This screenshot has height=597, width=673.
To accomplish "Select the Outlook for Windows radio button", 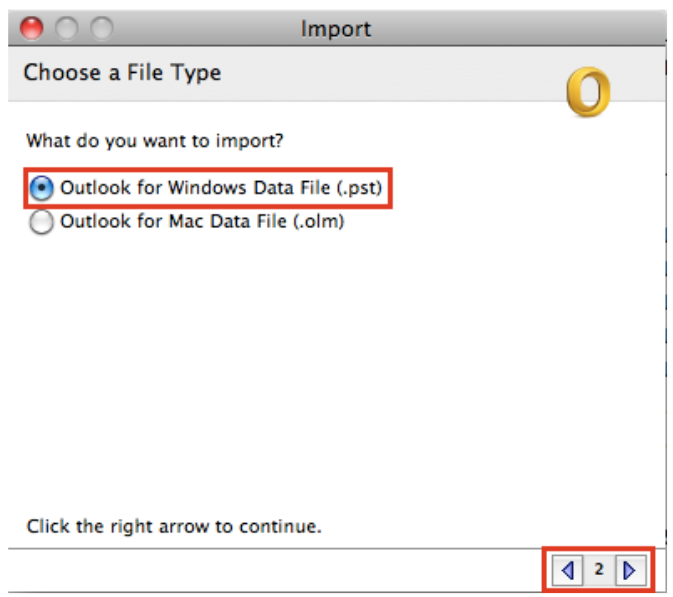I will click(x=42, y=188).
